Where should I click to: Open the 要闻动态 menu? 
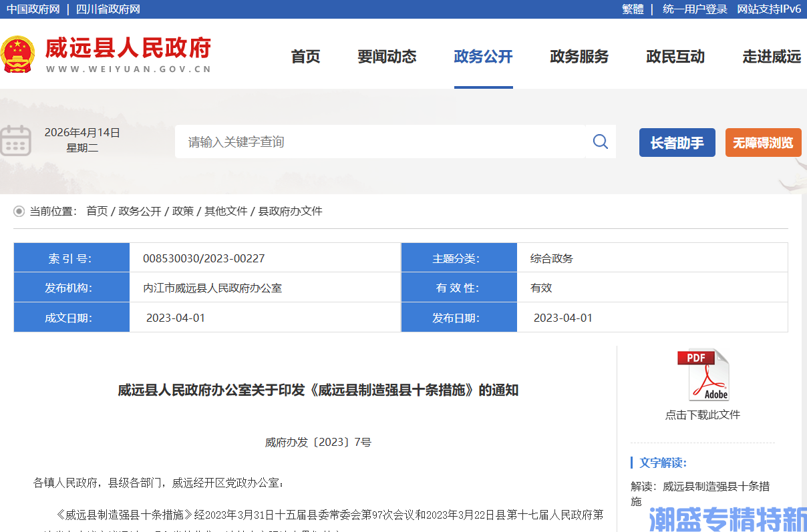[387, 57]
